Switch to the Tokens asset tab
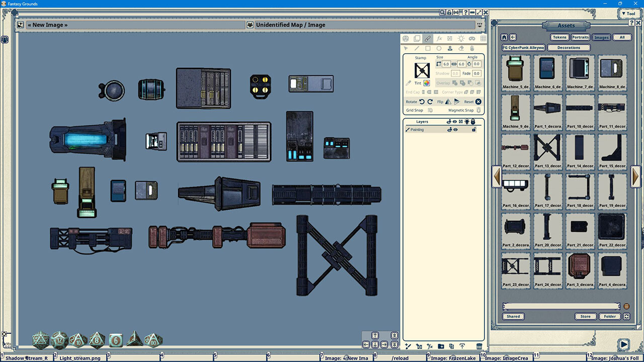The image size is (644, 362). [559, 37]
